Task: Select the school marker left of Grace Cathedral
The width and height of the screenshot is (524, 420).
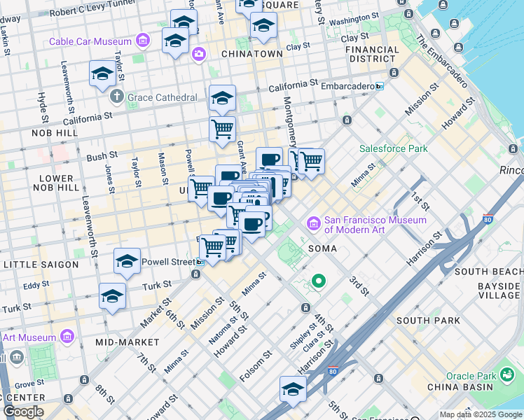Action: pos(102,76)
